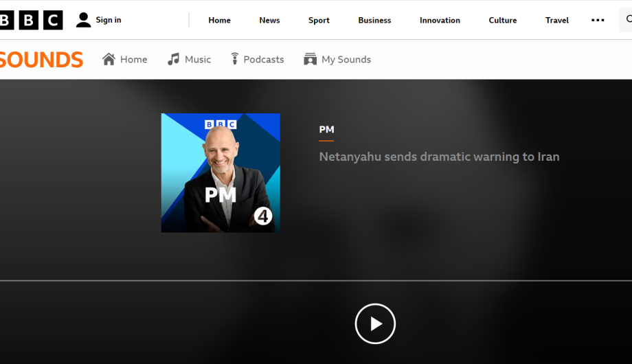Open the Travel section
632x364 pixels.
click(x=557, y=20)
